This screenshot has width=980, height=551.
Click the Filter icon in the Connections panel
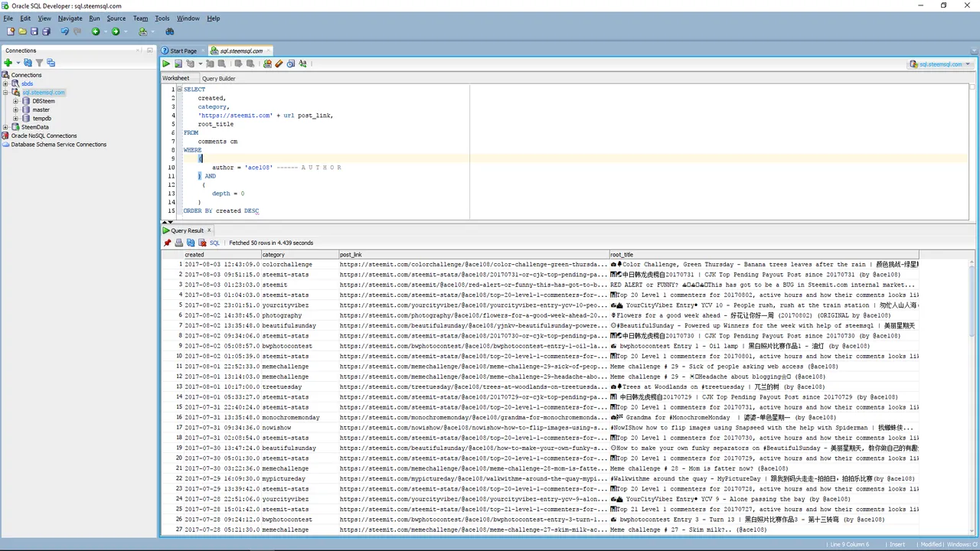coord(39,63)
